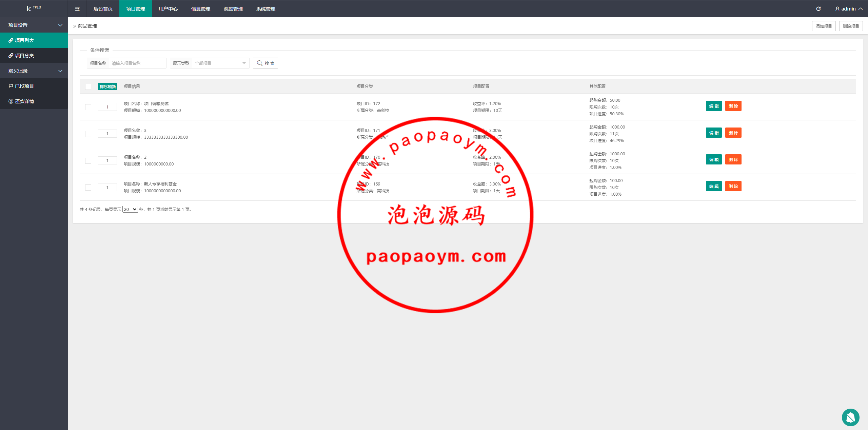Delete the project with ID 170
The height and width of the screenshot is (430, 868).
[x=733, y=160]
